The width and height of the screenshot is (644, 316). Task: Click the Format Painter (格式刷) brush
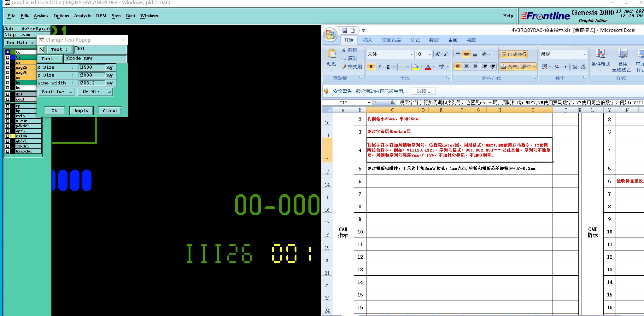tap(344, 66)
